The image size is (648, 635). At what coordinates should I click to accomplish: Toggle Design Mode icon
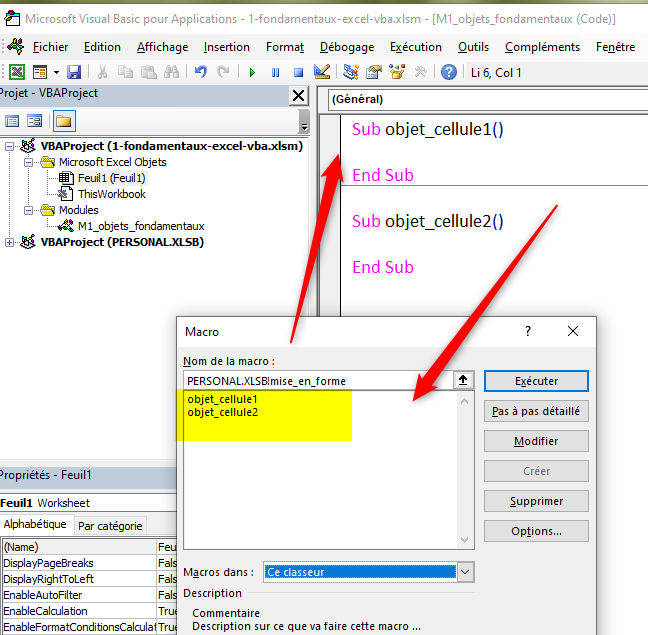click(322, 72)
